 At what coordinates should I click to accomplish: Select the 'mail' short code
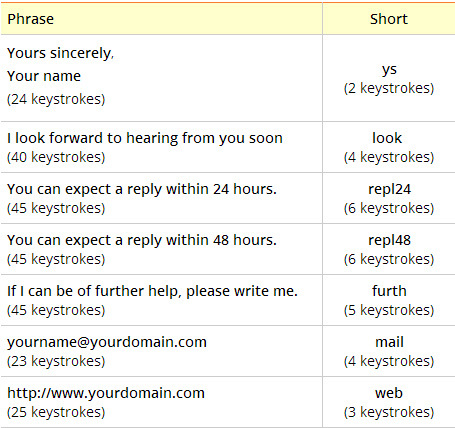(x=389, y=342)
